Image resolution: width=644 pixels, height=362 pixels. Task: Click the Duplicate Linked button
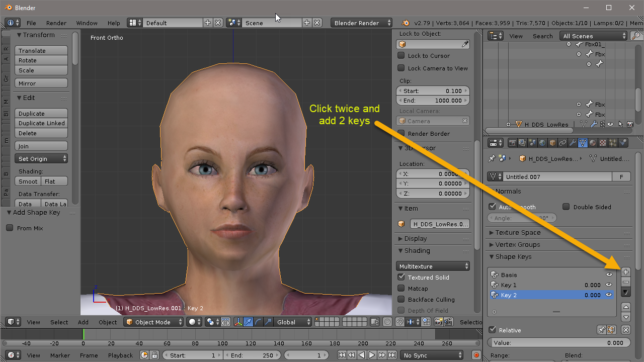coord(41,123)
